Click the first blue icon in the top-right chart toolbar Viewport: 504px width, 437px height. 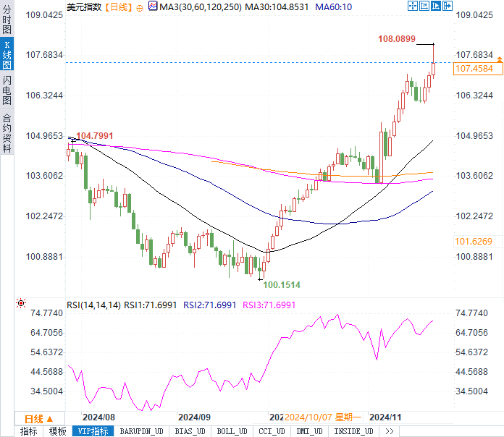tap(413, 6)
